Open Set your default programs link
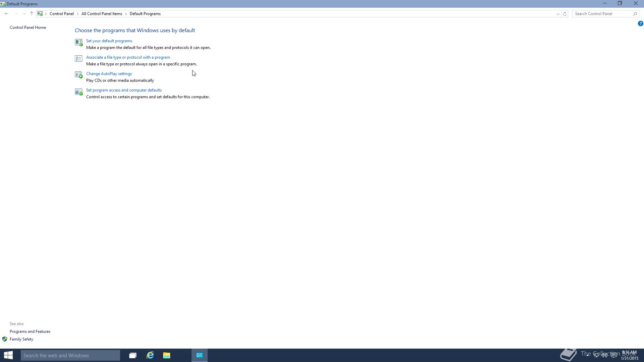 coord(109,41)
